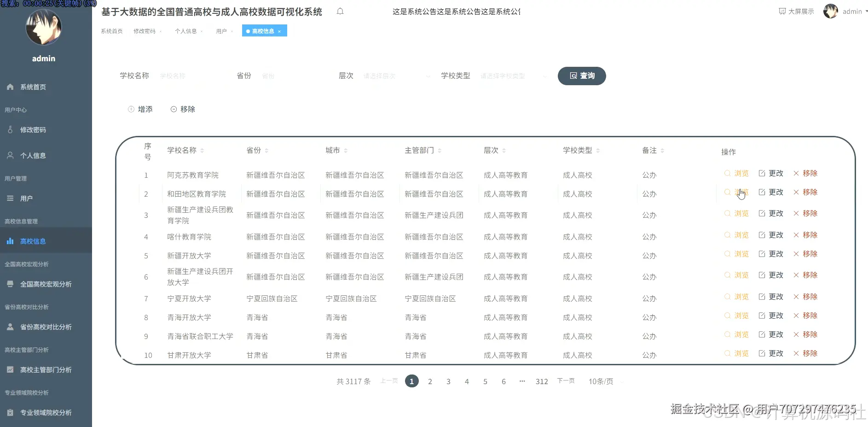The height and width of the screenshot is (427, 868).
Task: Open 全国高校宏观分析 analysis page
Action: coord(46,284)
